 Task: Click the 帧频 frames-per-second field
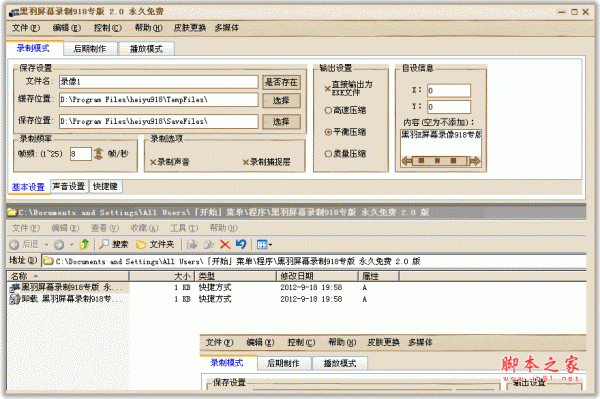point(81,154)
